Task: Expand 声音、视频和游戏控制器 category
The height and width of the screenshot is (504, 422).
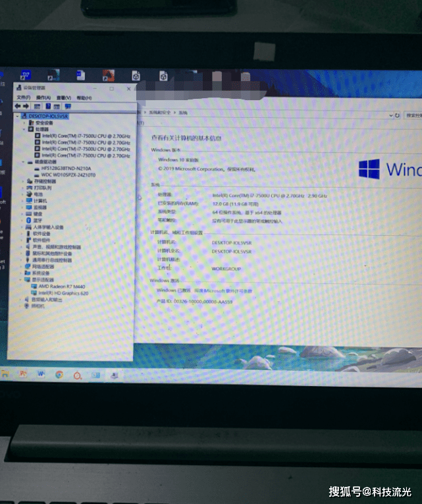Action: 22,247
